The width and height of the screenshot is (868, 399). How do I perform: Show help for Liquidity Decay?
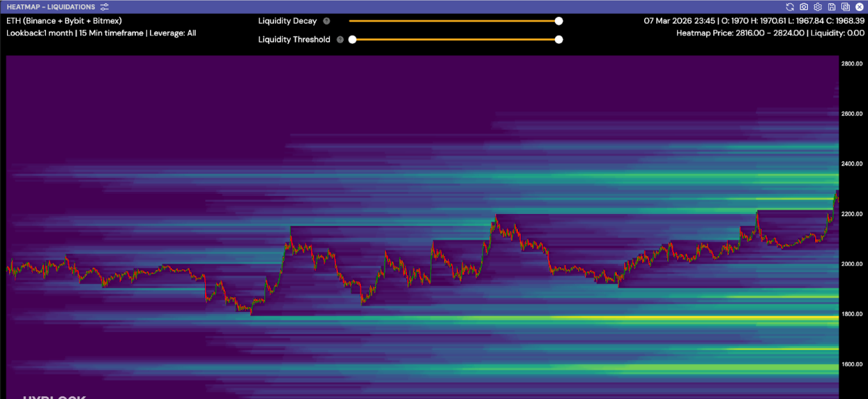(x=326, y=21)
